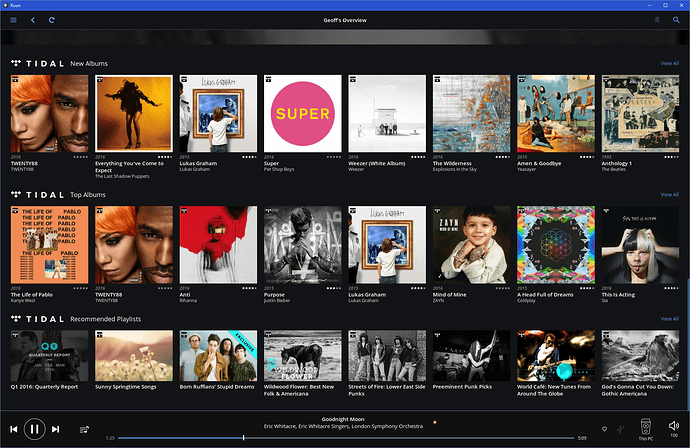This screenshot has width=690, height=448.
Task: Click artist name The Last Shadow Puppets
Action: click(x=122, y=176)
